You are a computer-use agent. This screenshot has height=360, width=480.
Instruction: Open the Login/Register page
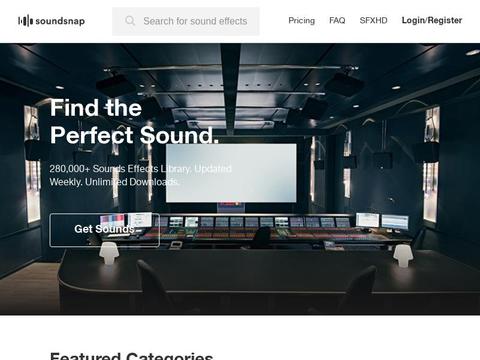coord(432,21)
